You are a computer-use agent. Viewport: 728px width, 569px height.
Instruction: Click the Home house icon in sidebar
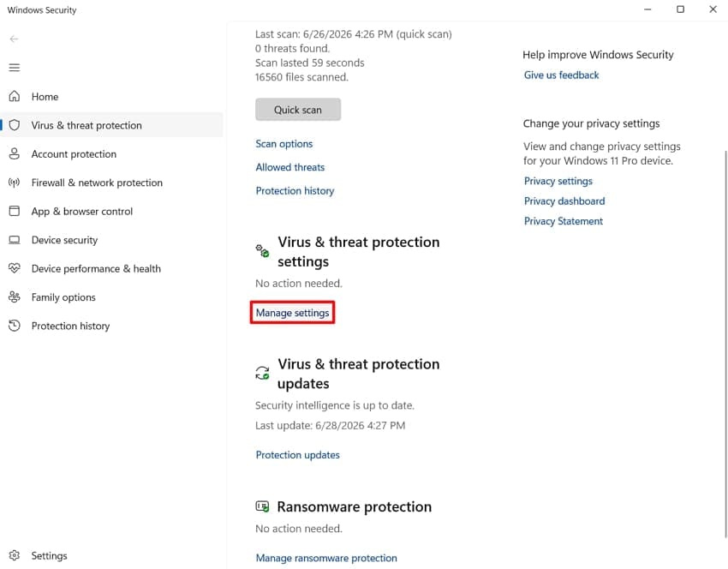(15, 96)
